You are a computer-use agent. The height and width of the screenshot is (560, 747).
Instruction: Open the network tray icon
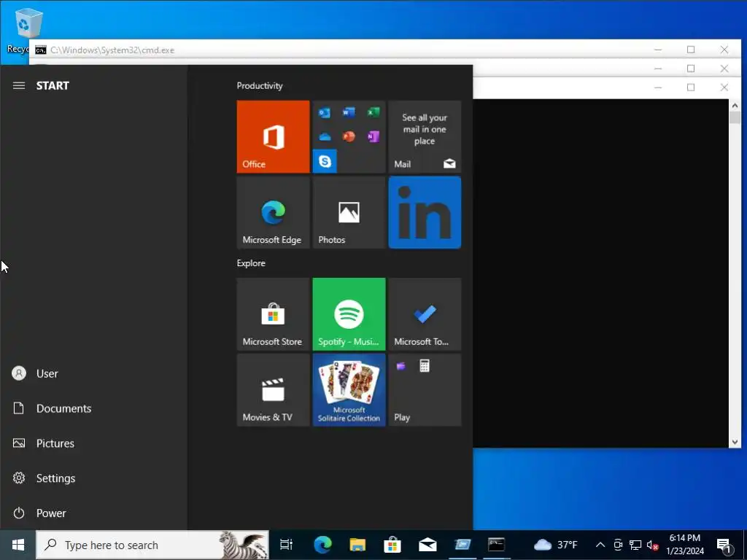click(635, 545)
